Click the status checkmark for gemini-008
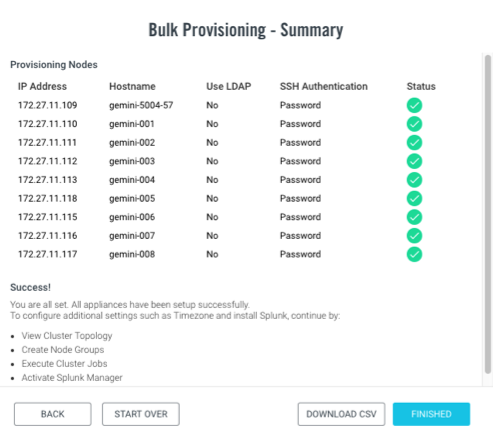This screenshot has width=493, height=441. [414, 254]
